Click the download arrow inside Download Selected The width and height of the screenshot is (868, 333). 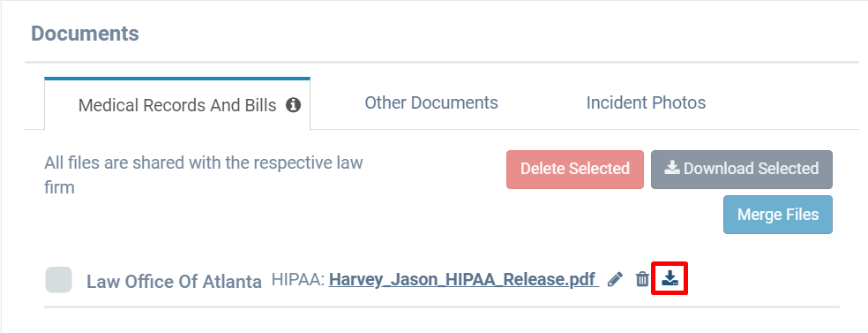672,168
